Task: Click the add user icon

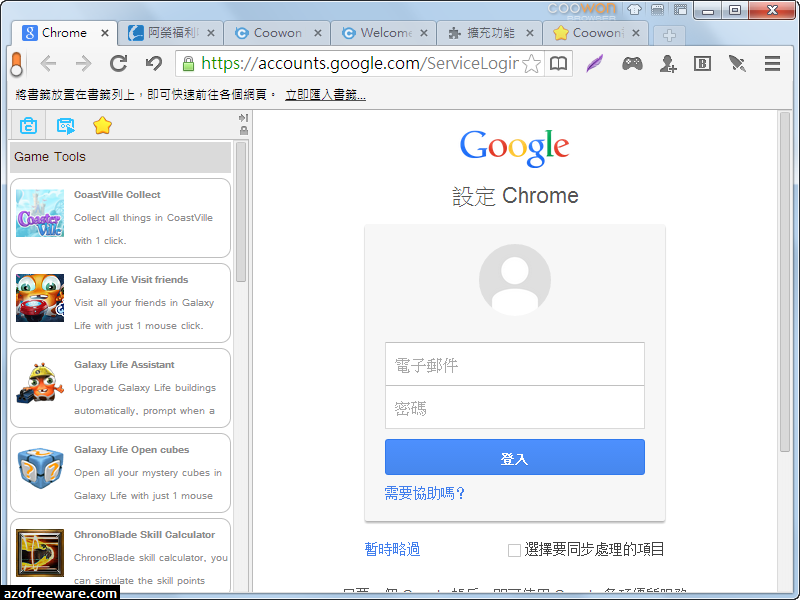Action: [668, 64]
